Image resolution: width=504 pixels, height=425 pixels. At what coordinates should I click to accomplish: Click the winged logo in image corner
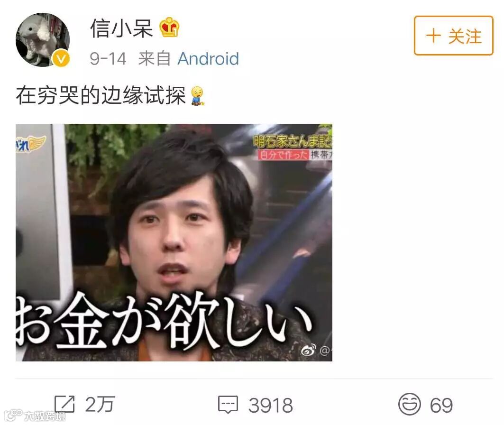pyautogui.click(x=31, y=143)
